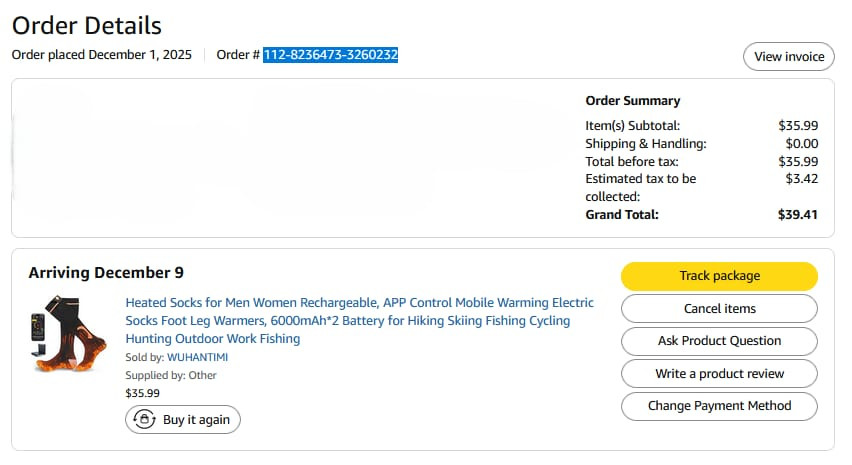Viewport: 852px width, 465px height.
Task: Click the Arriving December 9 heading
Action: (106, 273)
